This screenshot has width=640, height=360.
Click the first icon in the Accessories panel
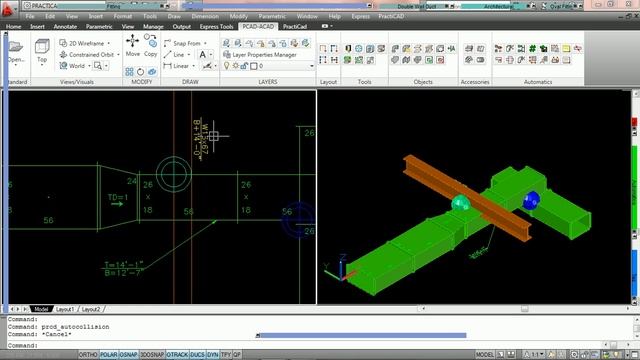click(x=469, y=49)
